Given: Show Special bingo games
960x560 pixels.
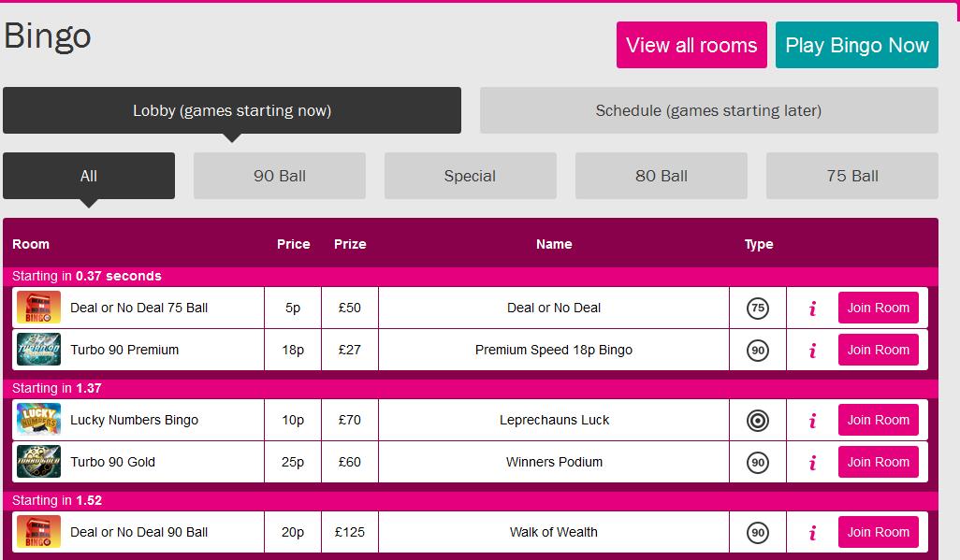Looking at the screenshot, I should 471,176.
